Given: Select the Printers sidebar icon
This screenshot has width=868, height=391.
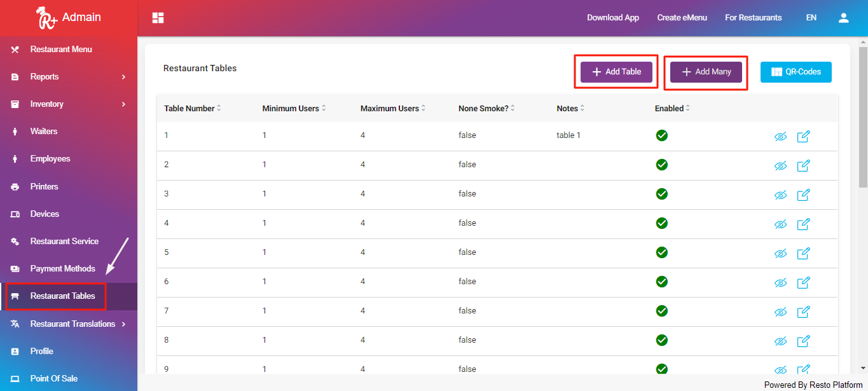Looking at the screenshot, I should [x=14, y=186].
